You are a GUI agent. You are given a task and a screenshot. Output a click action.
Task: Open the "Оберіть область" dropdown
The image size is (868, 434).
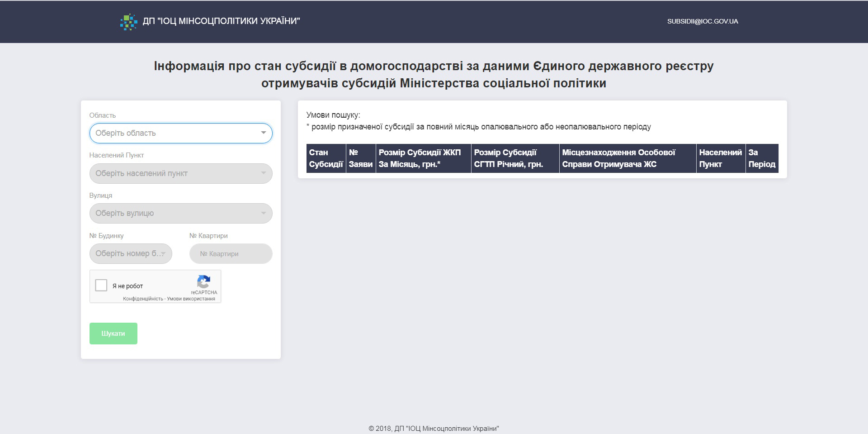click(x=181, y=133)
